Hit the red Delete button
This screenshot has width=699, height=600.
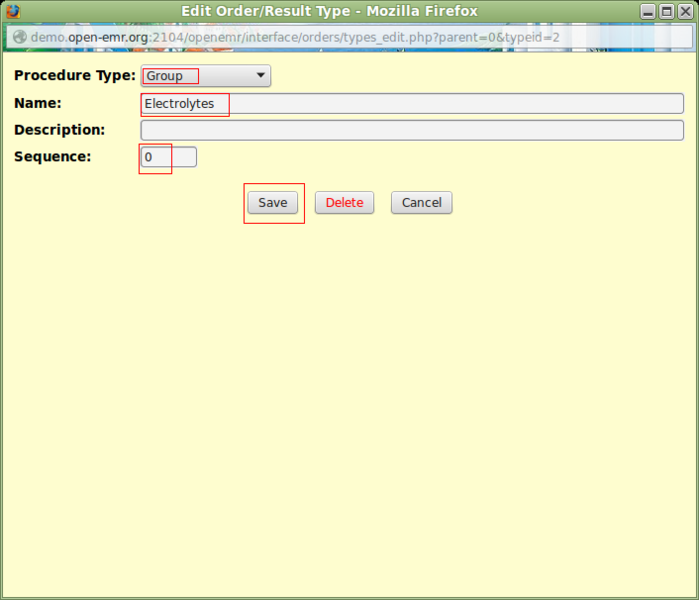[344, 203]
